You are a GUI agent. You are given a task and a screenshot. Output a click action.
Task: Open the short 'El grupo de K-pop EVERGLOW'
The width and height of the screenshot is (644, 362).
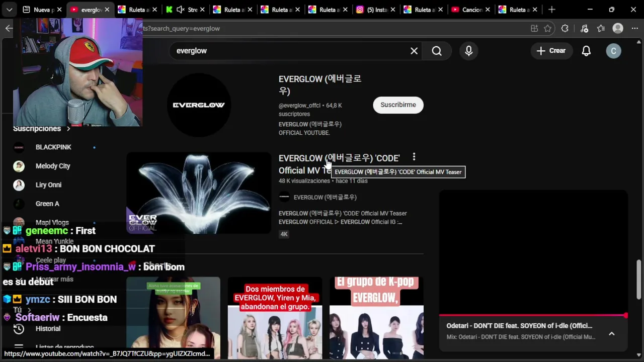(376, 318)
